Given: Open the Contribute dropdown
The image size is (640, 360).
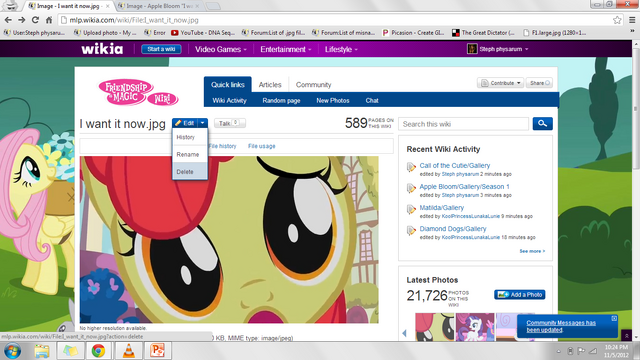Looking at the screenshot, I should click(x=500, y=83).
